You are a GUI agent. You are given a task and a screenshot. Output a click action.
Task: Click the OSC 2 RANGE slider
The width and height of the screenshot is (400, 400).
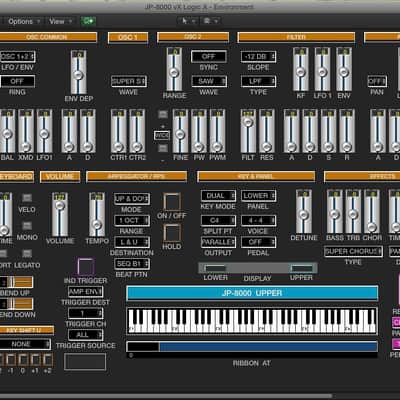tap(174, 69)
